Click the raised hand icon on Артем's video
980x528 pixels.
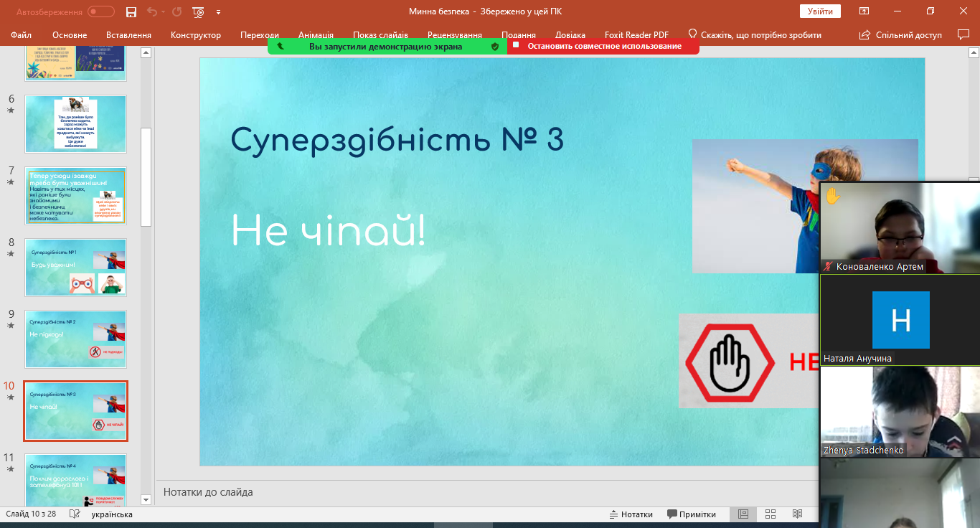832,195
